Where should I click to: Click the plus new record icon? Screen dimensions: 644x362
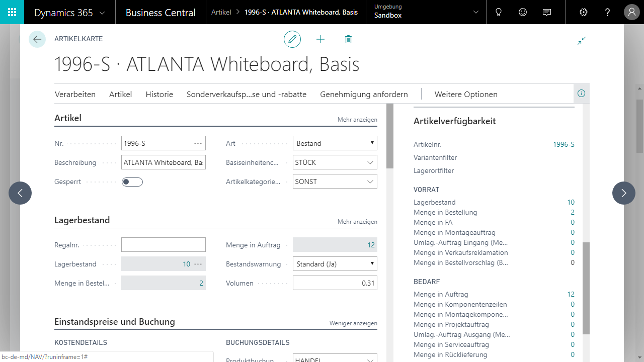(x=320, y=39)
